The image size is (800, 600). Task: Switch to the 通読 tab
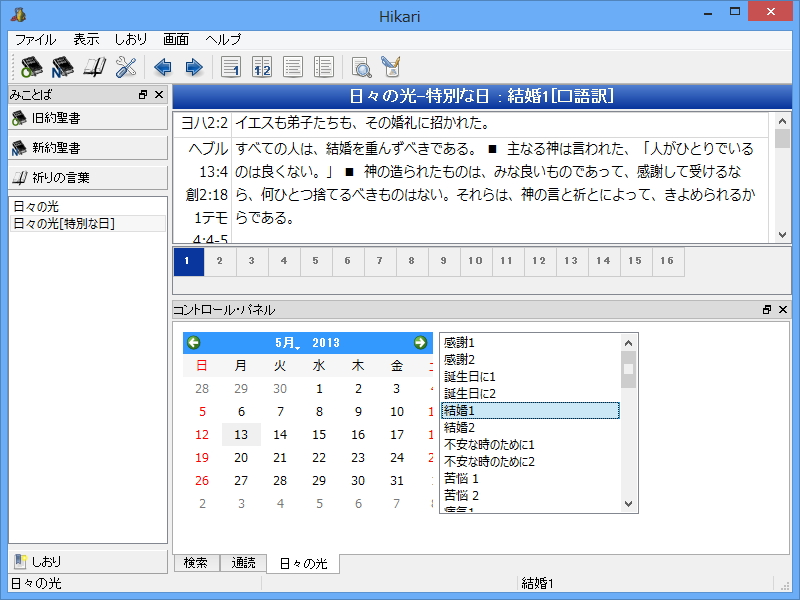coord(243,563)
